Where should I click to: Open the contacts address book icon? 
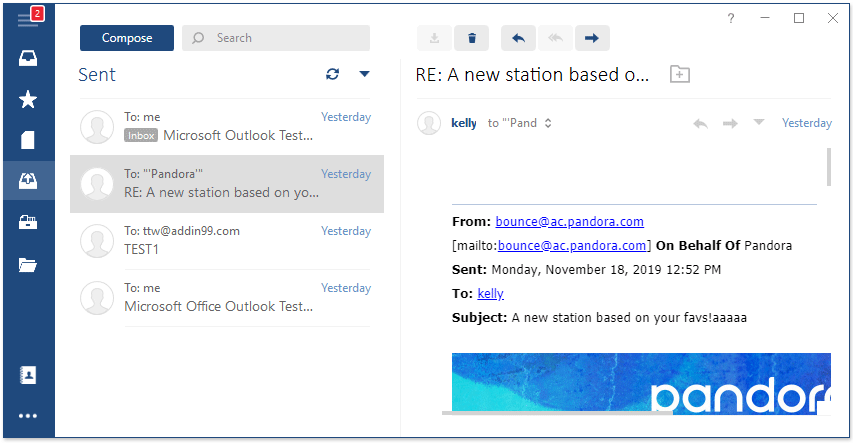(28, 375)
